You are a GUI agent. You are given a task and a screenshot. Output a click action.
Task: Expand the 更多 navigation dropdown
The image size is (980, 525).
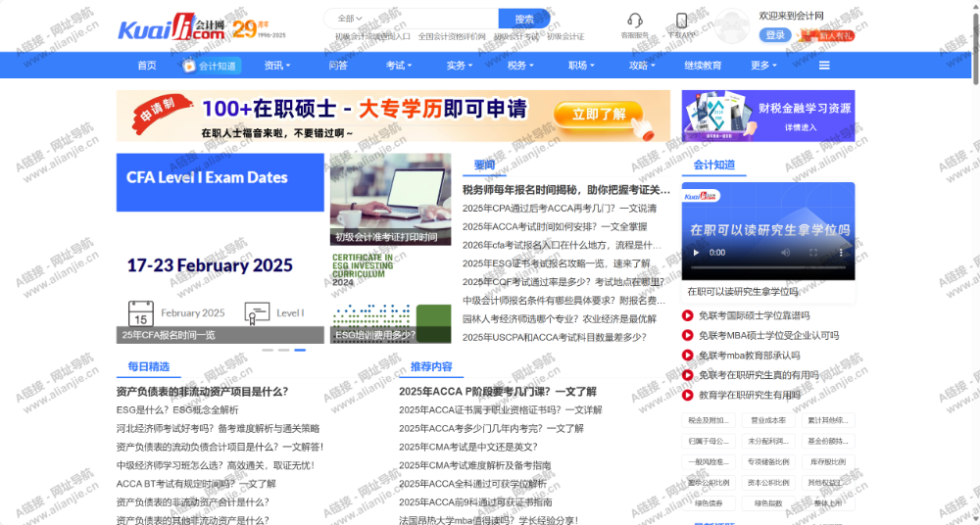click(764, 66)
